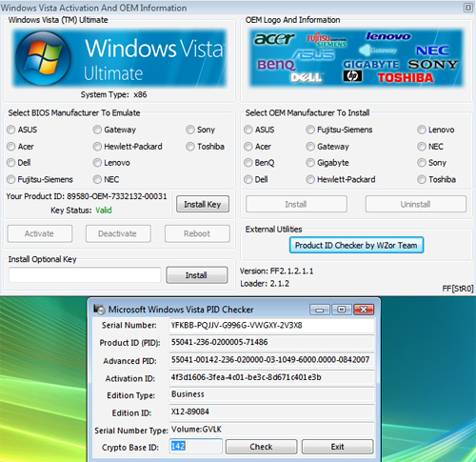This screenshot has height=462, width=476.
Task: Click the Edition Type field showing Business
Action: [x=271, y=394]
